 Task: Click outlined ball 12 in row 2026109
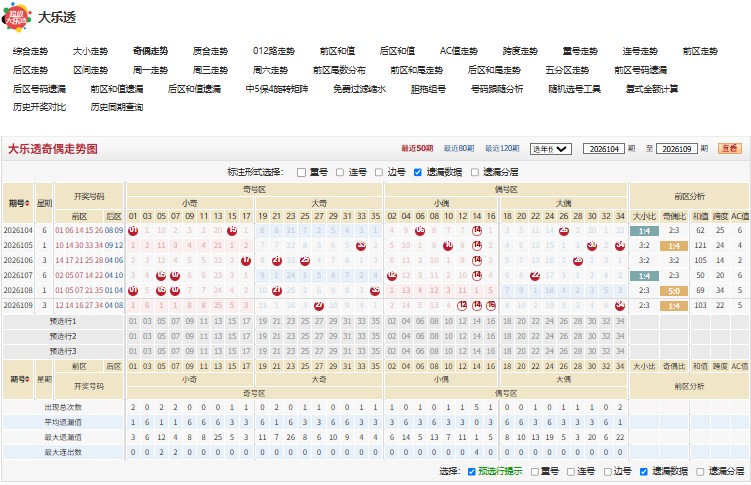pyautogui.click(x=463, y=305)
